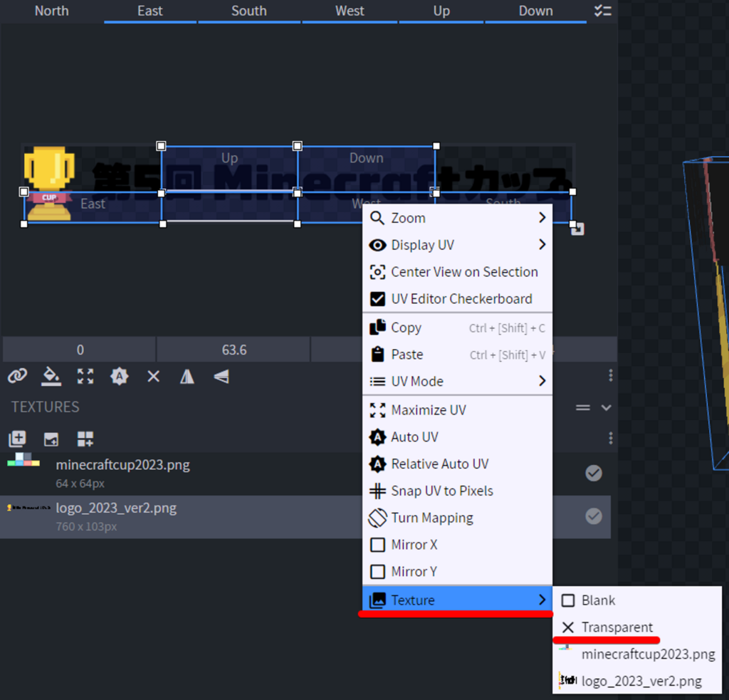Click the Turn Mapping rotate icon entry

click(x=431, y=518)
